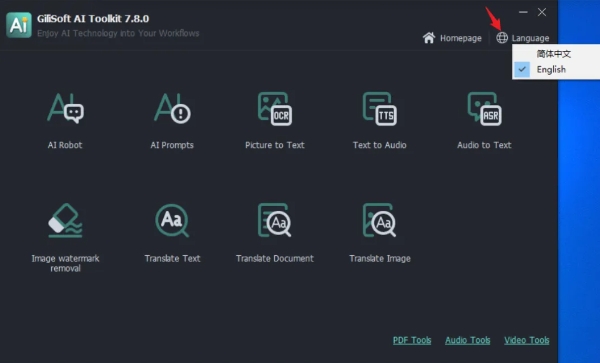Screen dimensions: 600x363
Task: Open the Video Tools link
Action: click(527, 340)
